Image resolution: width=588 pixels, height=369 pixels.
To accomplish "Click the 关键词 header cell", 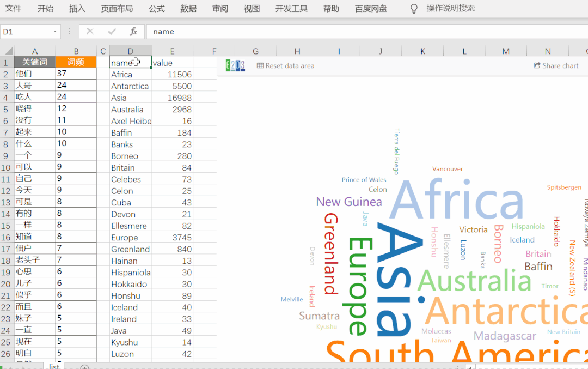I will point(34,62).
